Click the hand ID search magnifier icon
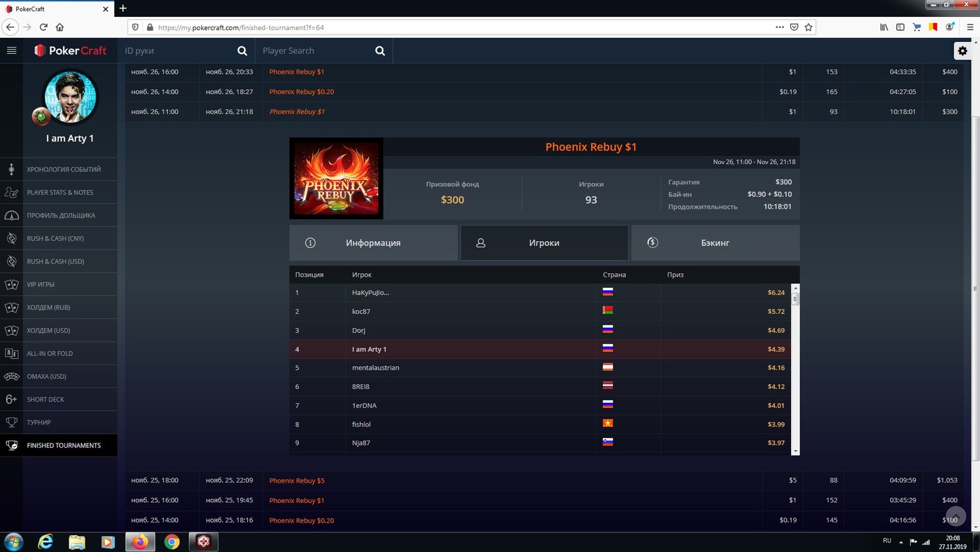This screenshot has height=552, width=980. tap(242, 51)
